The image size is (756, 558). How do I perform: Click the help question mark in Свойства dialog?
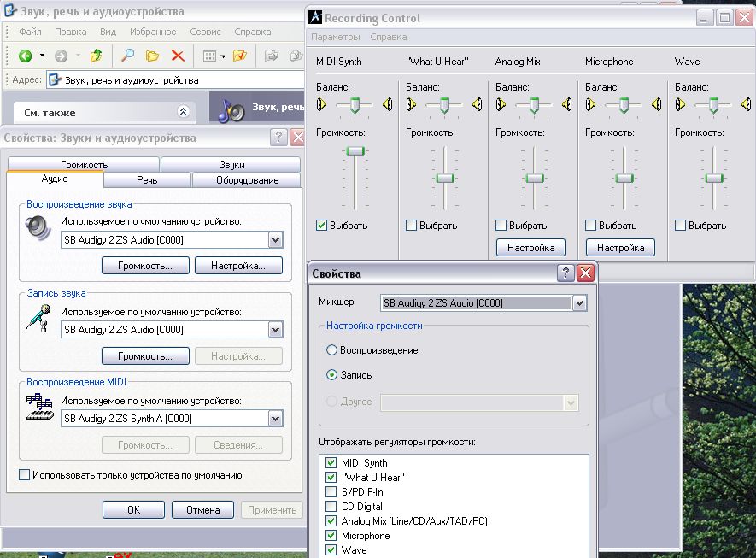[566, 273]
